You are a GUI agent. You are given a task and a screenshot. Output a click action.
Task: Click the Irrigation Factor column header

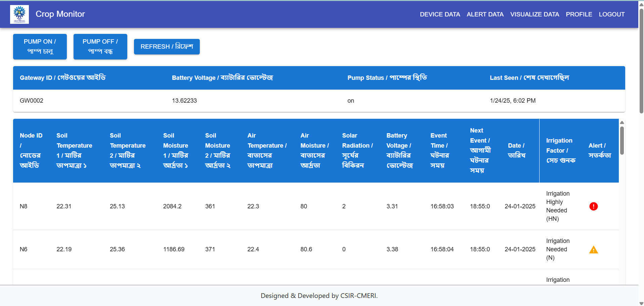coord(560,151)
